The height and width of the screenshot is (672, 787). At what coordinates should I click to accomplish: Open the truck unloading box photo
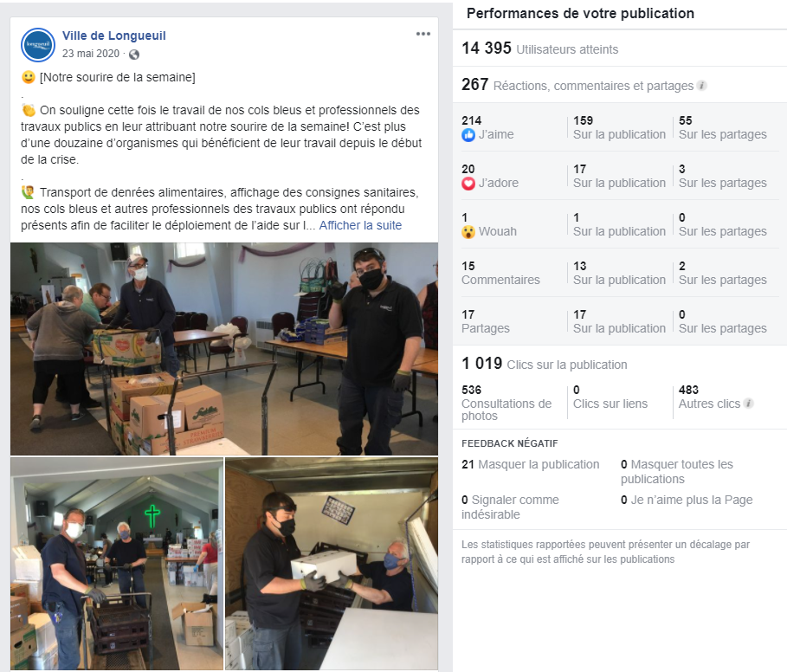(332, 564)
